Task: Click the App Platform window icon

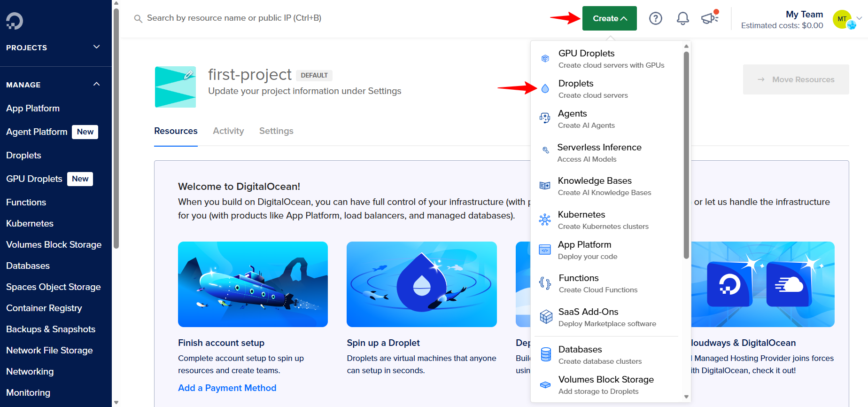Action: 545,250
